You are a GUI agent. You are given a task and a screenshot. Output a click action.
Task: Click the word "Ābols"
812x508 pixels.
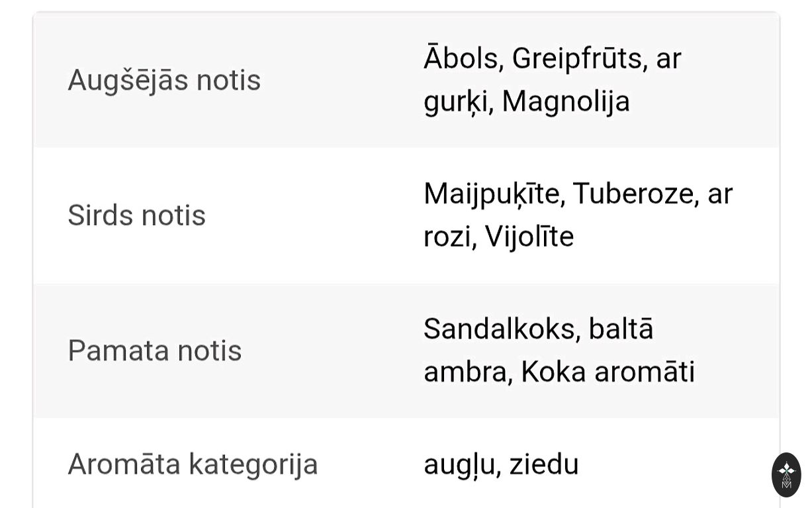point(461,59)
